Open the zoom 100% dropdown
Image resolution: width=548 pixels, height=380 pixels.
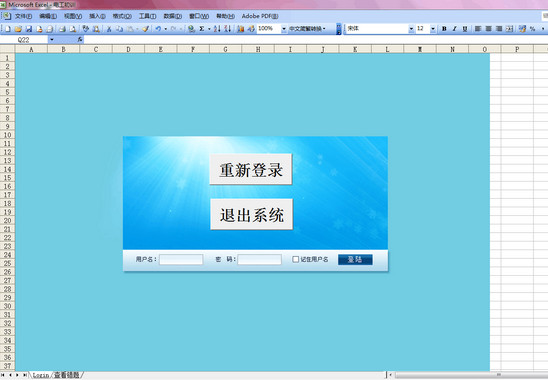pyautogui.click(x=284, y=29)
